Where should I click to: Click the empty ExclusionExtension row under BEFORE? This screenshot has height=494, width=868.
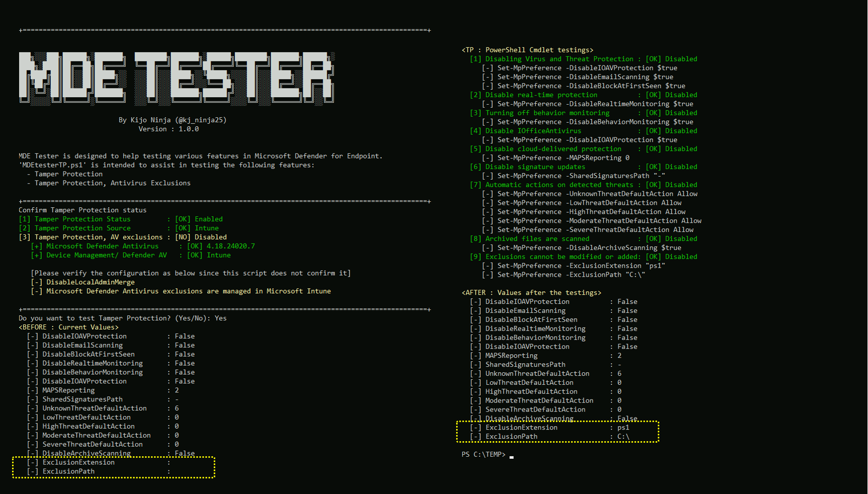point(99,463)
